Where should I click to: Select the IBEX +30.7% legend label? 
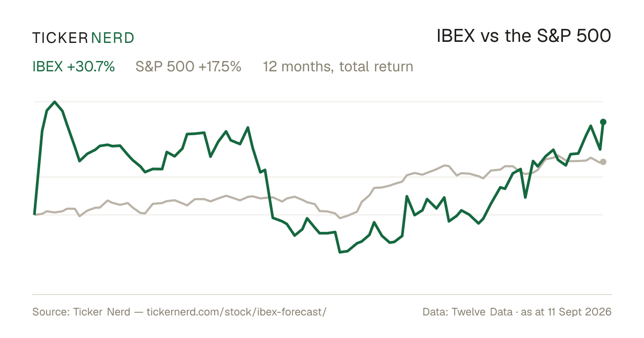coord(74,67)
